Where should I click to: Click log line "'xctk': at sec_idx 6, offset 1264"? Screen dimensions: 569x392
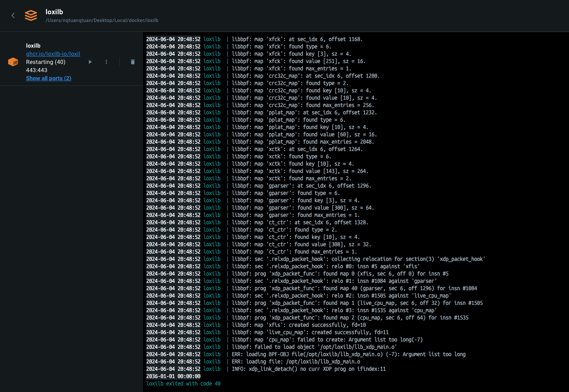[255, 149]
